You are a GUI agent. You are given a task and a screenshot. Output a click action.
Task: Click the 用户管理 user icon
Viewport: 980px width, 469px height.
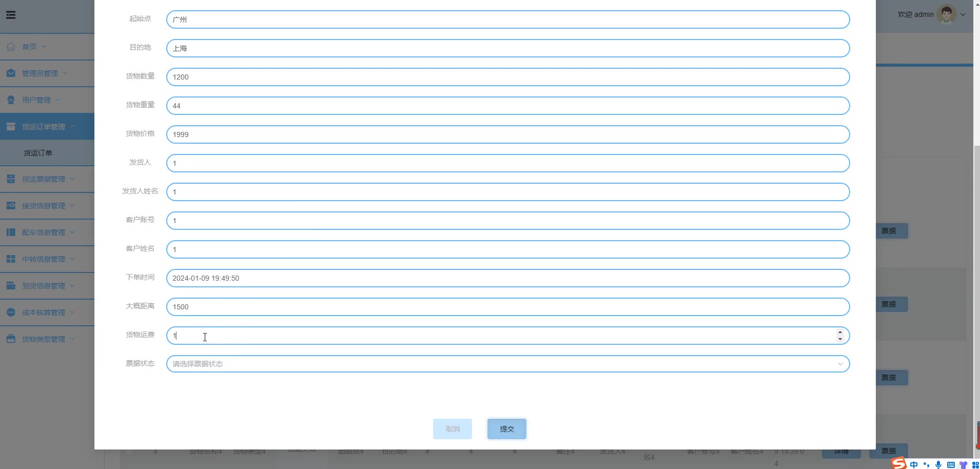(11, 100)
